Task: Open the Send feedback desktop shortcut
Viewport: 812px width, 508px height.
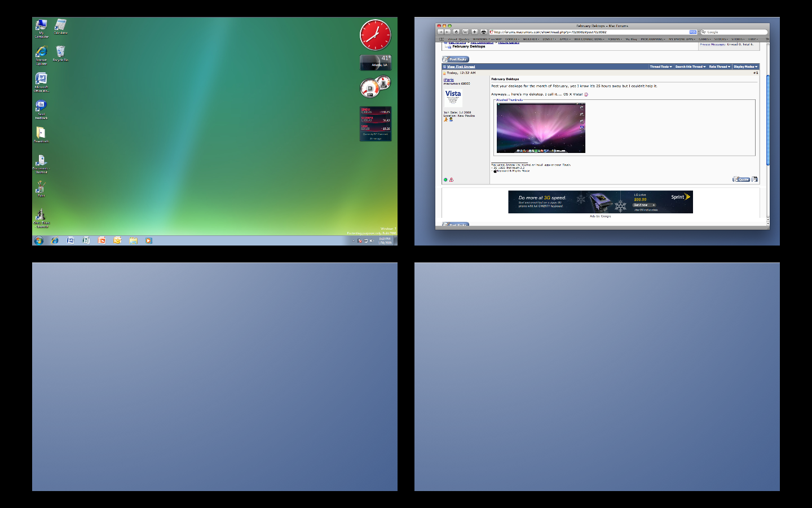Action: pos(41,110)
